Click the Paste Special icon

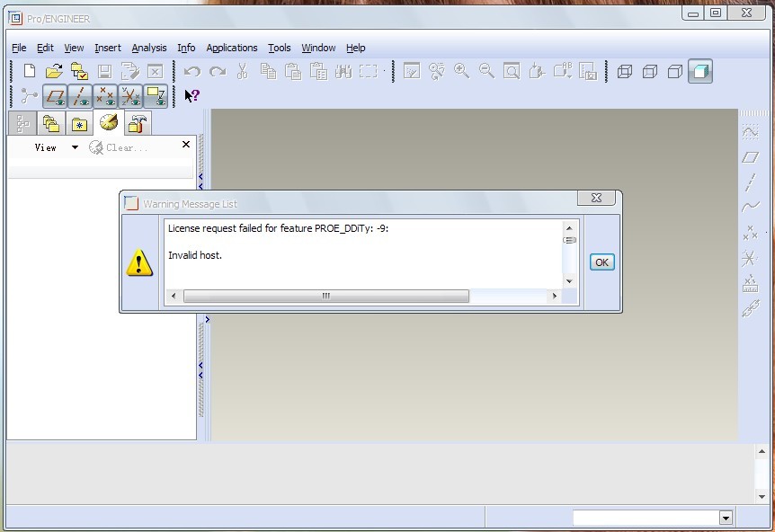[x=318, y=71]
